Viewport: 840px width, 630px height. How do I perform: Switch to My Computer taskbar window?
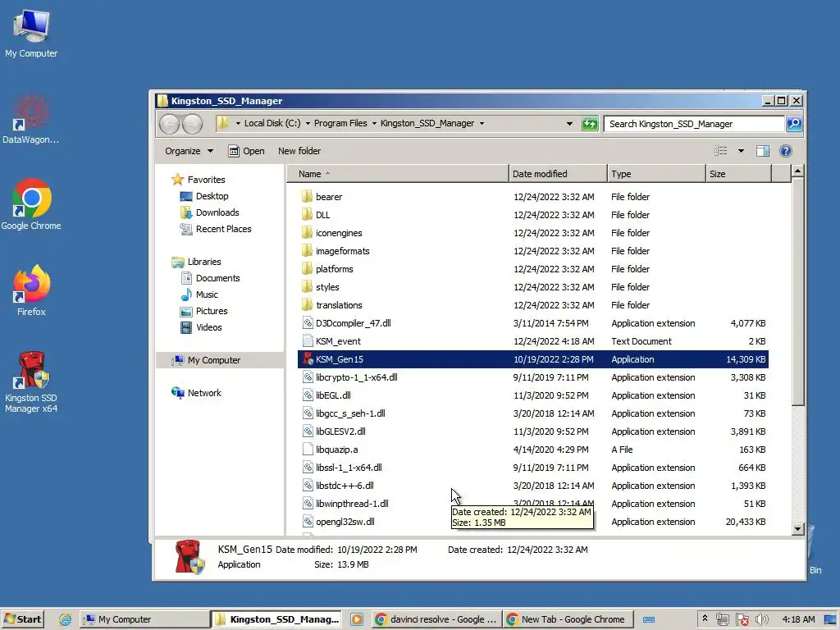(144, 619)
